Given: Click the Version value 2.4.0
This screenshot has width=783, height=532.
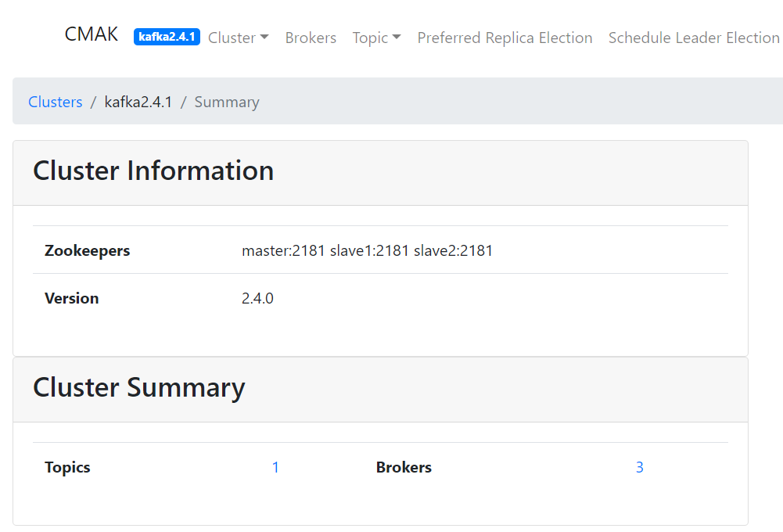Looking at the screenshot, I should click(x=257, y=298).
